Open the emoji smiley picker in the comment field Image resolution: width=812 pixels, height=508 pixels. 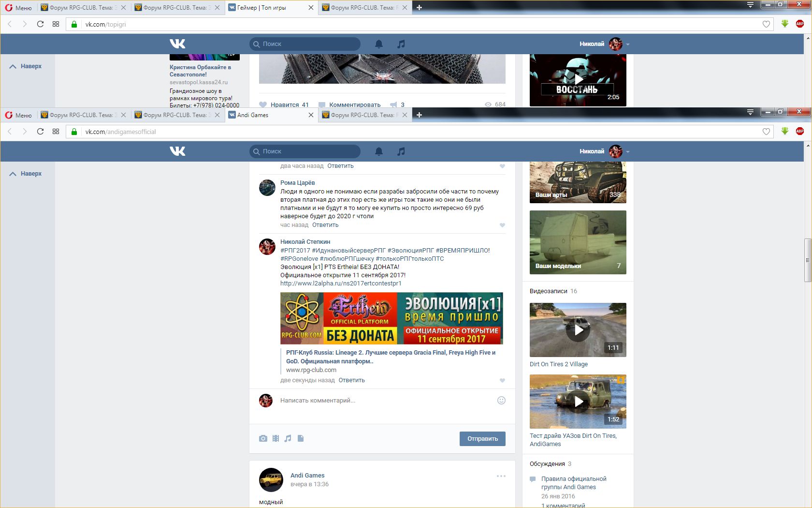(501, 400)
